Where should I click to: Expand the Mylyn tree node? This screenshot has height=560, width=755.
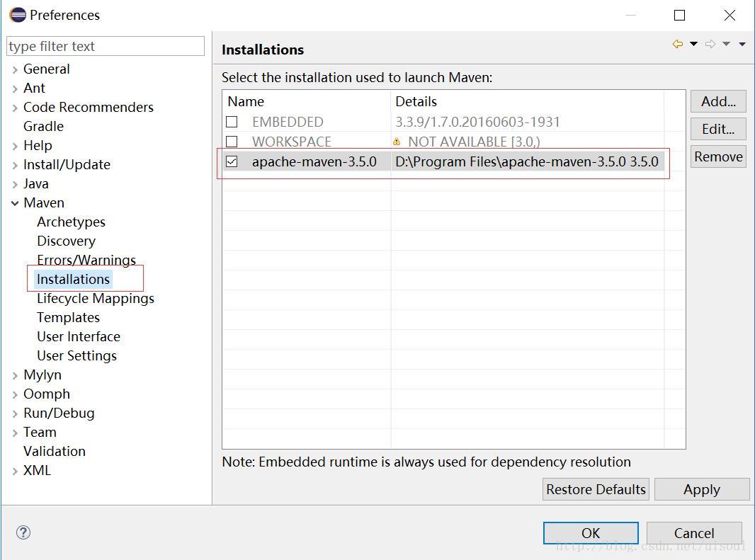tap(15, 376)
